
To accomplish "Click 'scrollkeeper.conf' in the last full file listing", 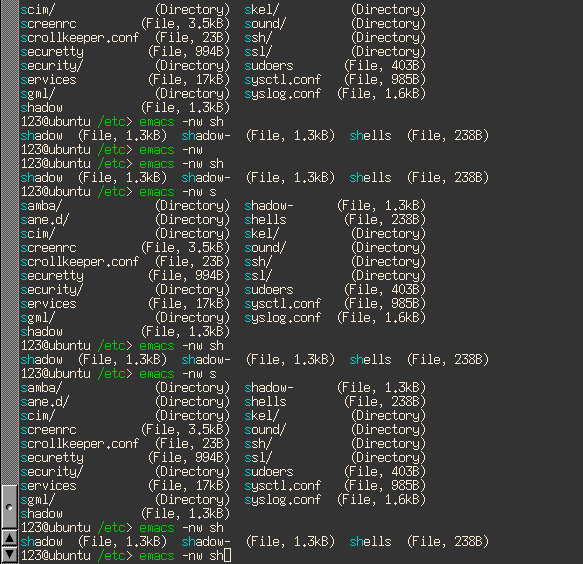I will [80, 444].
